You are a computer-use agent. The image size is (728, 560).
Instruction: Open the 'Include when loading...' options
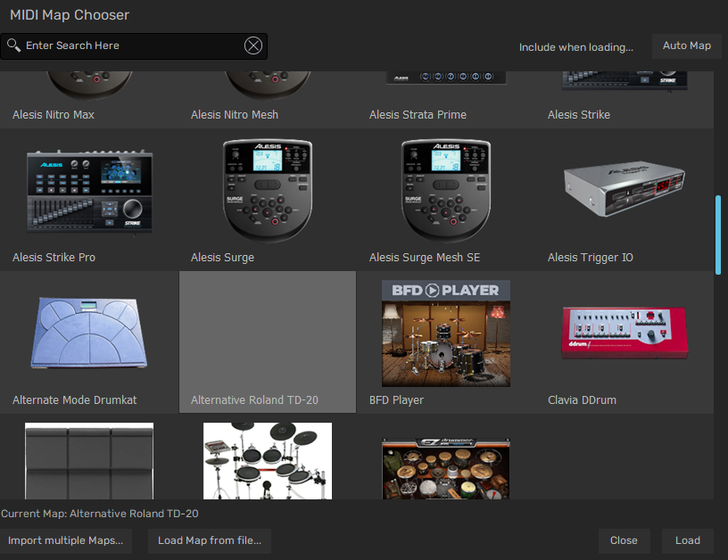click(x=575, y=47)
